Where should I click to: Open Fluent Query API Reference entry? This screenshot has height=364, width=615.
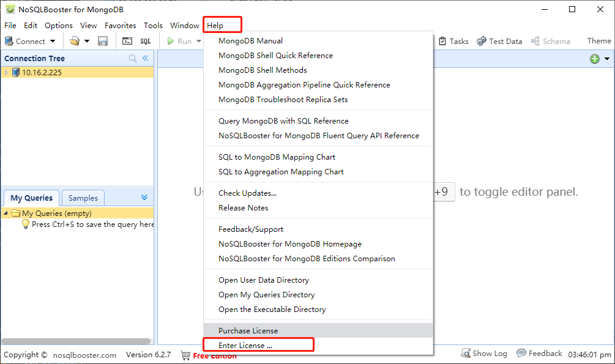pyautogui.click(x=318, y=136)
